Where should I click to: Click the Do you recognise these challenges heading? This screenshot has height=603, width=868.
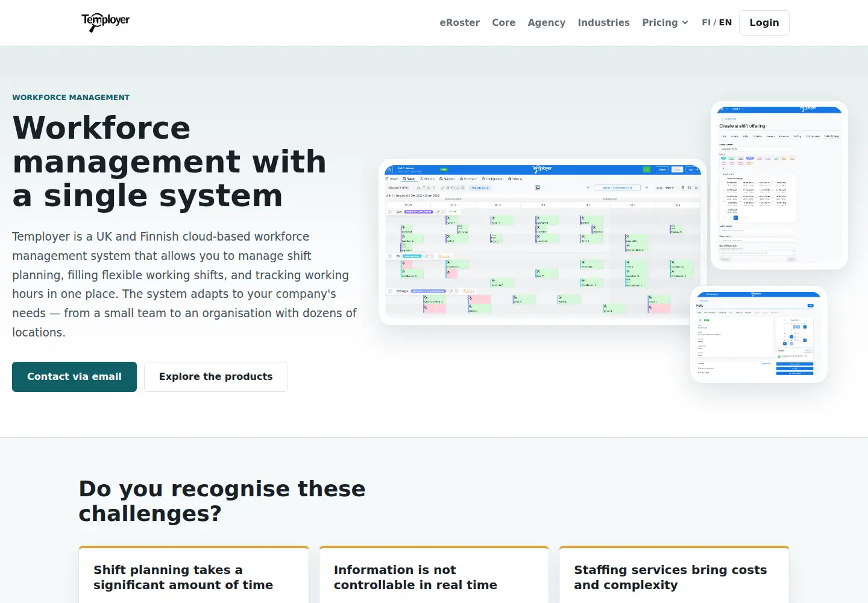click(222, 500)
